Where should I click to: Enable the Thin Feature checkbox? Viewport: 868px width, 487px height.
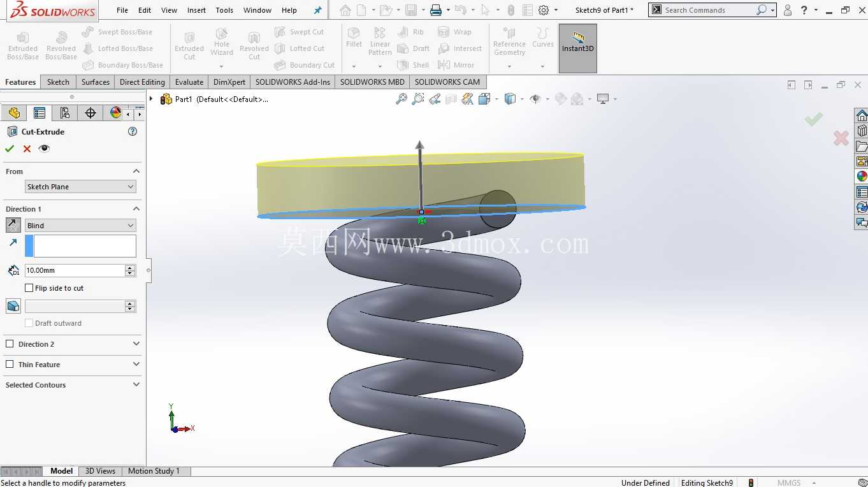pyautogui.click(x=10, y=365)
